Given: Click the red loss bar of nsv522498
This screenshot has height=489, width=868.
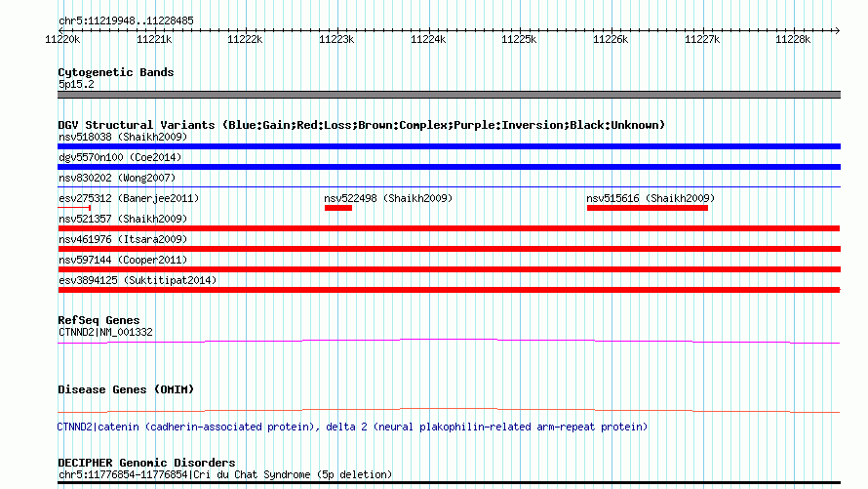Looking at the screenshot, I should 338,208.
